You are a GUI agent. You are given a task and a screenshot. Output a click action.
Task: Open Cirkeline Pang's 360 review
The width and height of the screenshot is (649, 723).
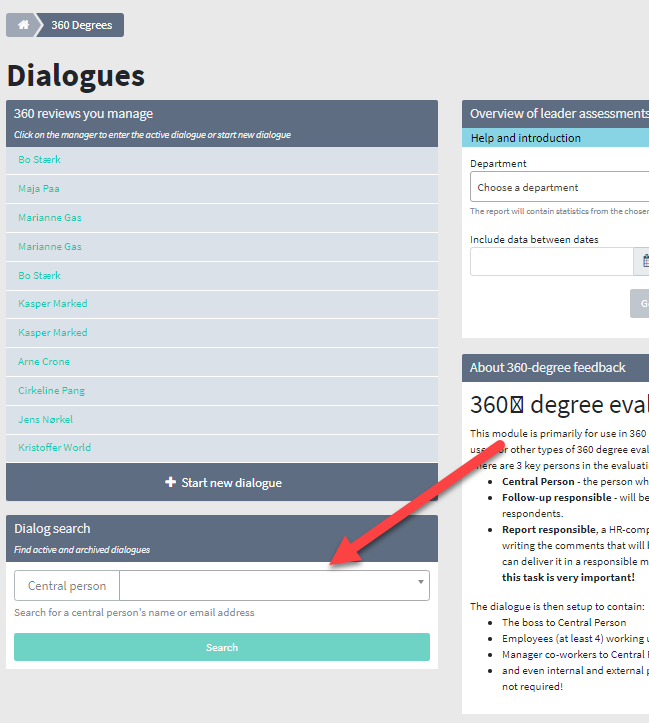coord(51,391)
